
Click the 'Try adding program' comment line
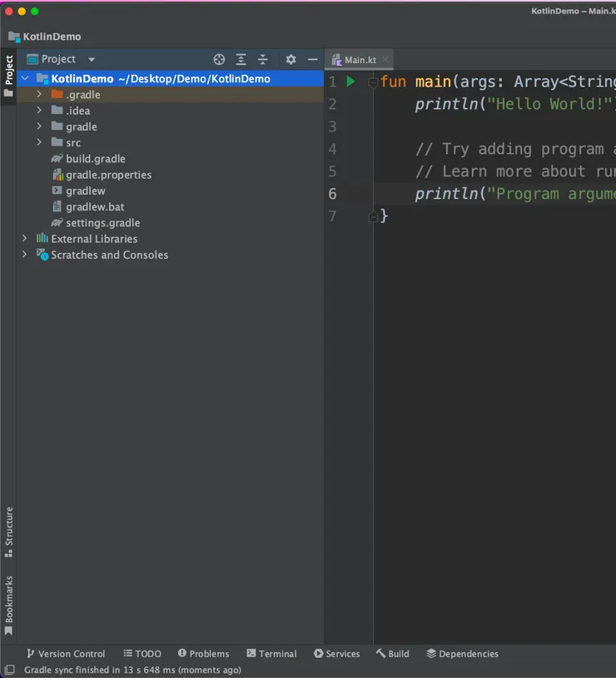tap(514, 149)
